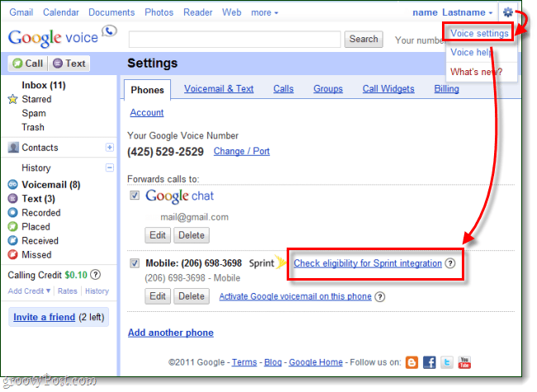
Task: Open the Facebook follow icon
Action: (429, 362)
